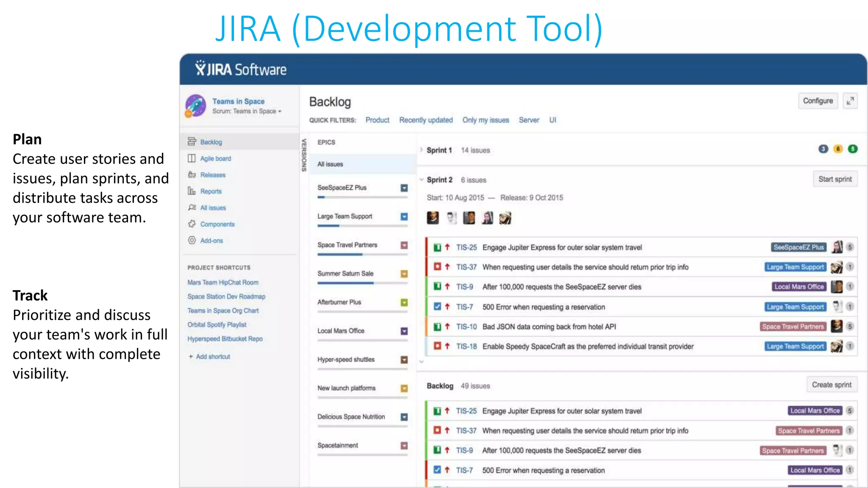Collapse the Sprint 2 section

[x=421, y=180]
